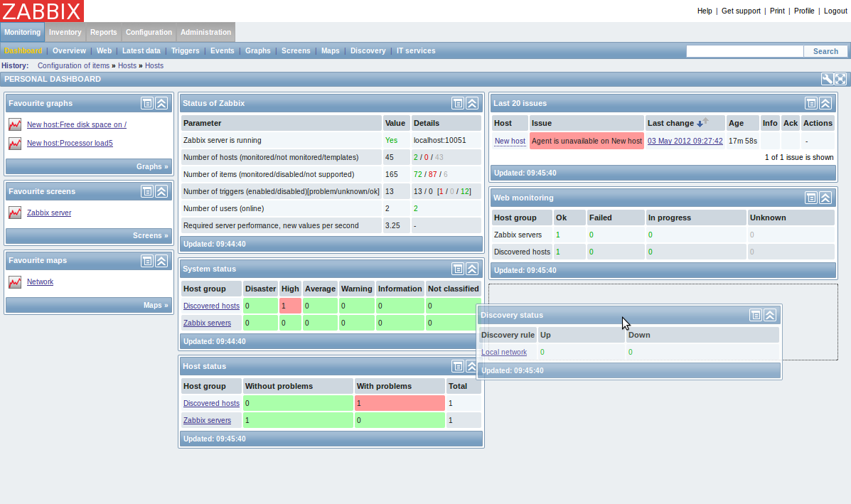
Task: Open the Get support link
Action: point(741,11)
